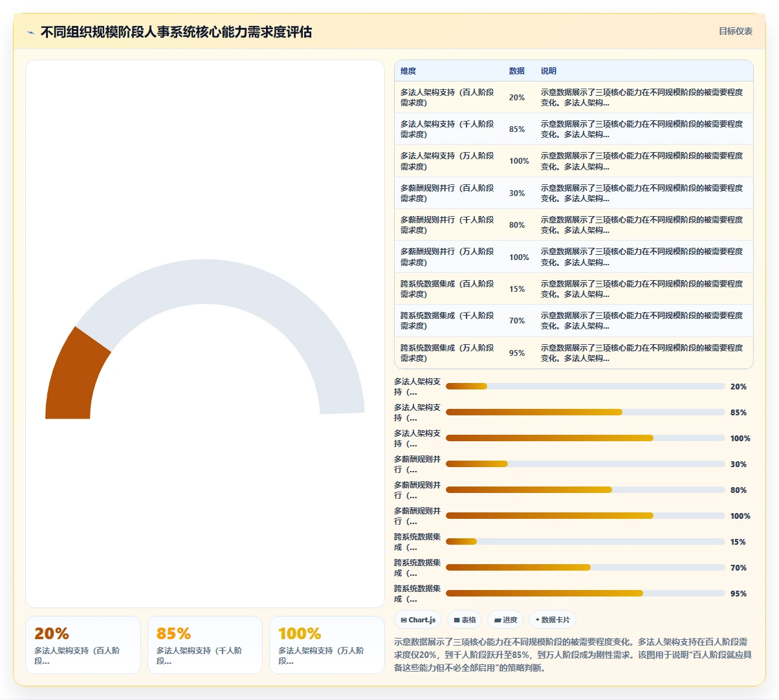Click the 80% value in the table
Viewport: 779px width, 700px height.
tap(517, 225)
